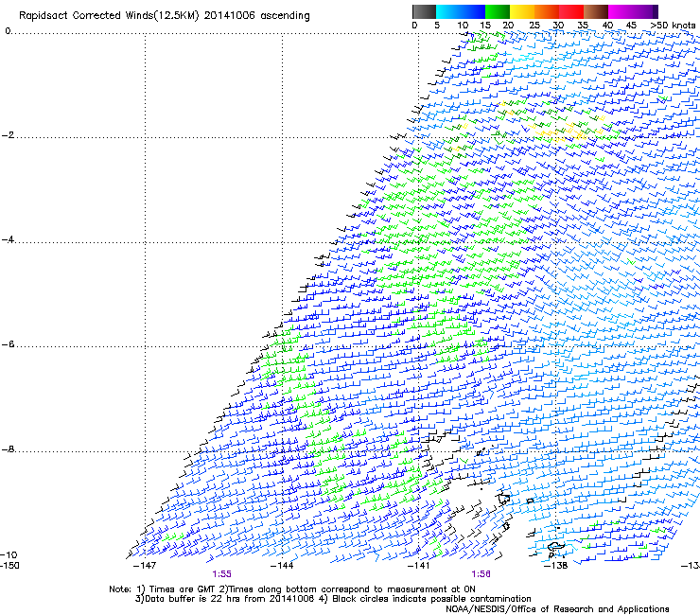Click the magenta 40-45 knots legend swatch
700x615 pixels.
coord(621,11)
